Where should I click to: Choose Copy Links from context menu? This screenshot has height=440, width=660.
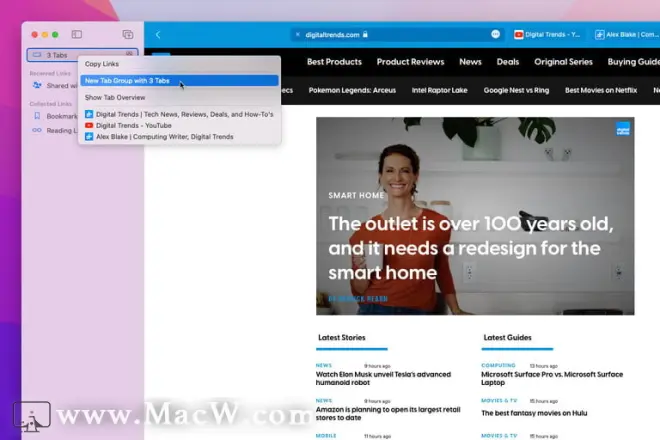click(x=179, y=64)
